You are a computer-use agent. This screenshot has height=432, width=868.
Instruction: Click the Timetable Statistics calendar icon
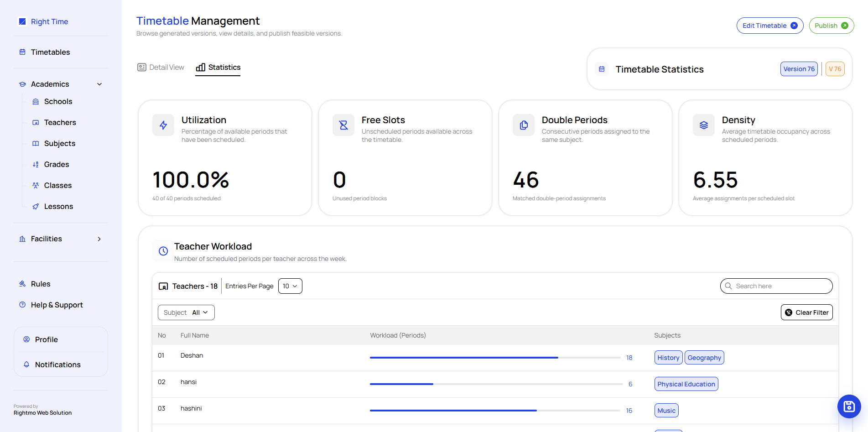[602, 69]
